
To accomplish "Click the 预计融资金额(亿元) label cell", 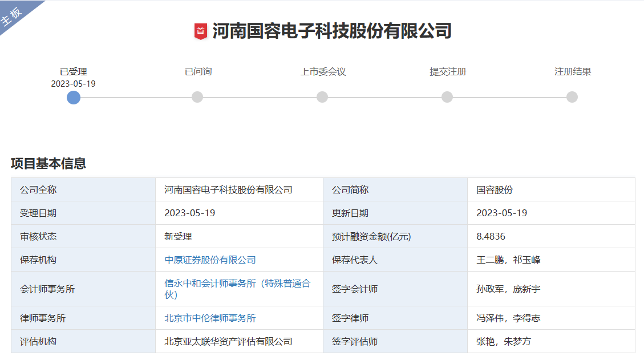I will point(395,237).
